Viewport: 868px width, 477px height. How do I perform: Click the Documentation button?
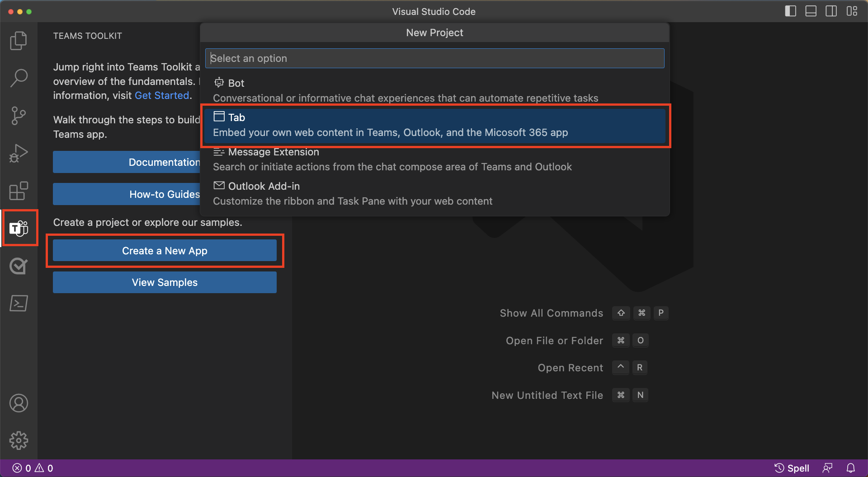click(127, 162)
